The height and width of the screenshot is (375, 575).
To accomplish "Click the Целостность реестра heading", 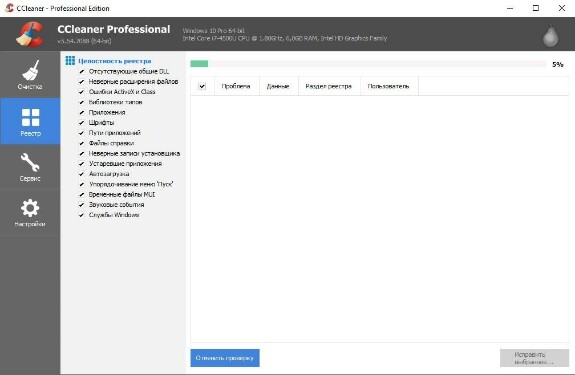I will pos(114,61).
